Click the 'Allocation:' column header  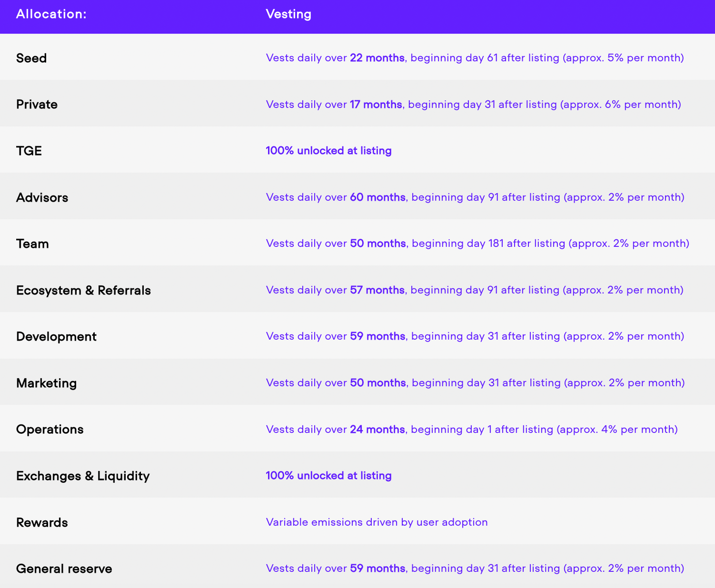pyautogui.click(x=51, y=14)
